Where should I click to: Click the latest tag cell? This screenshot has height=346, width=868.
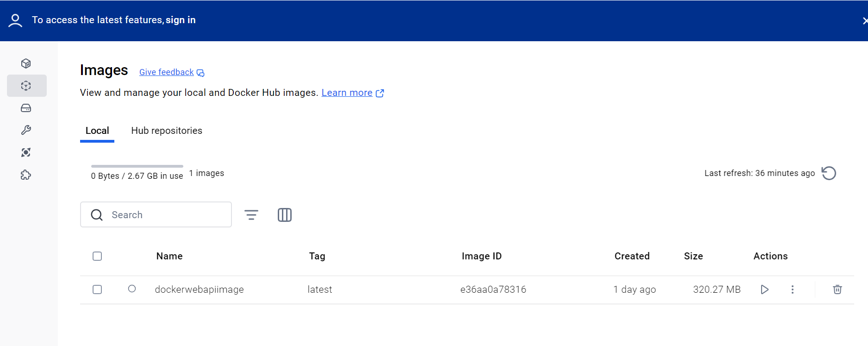tap(320, 289)
